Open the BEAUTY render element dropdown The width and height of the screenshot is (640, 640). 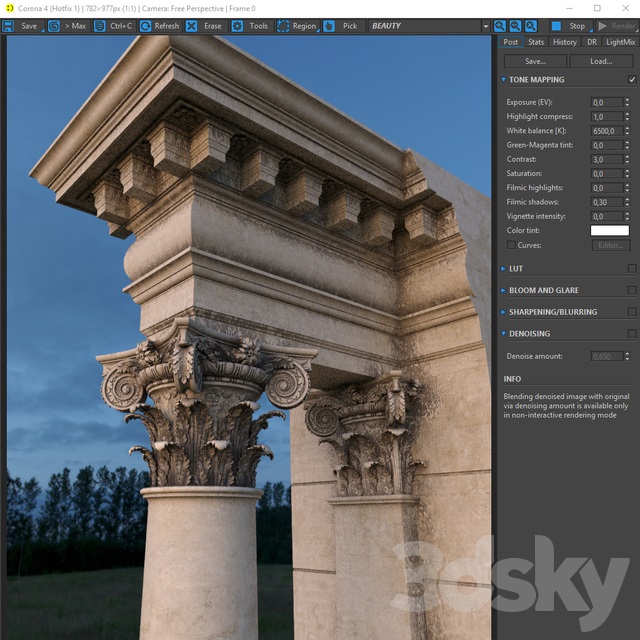point(429,26)
